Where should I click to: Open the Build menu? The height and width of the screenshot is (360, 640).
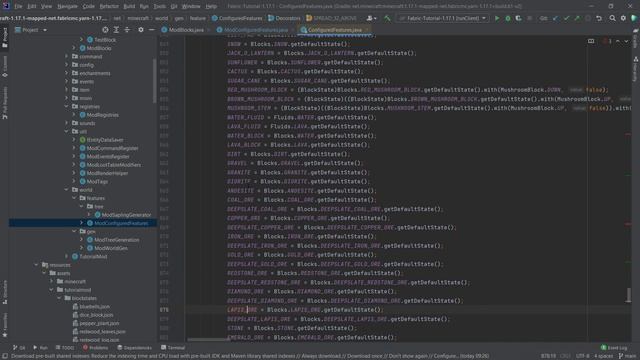click(129, 6)
